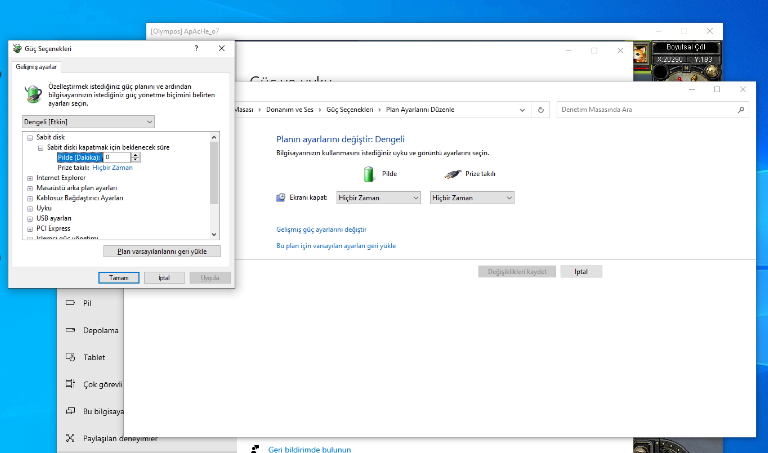
Task: Click the Geri bildirimde bulunun person icon
Action: tap(255, 449)
